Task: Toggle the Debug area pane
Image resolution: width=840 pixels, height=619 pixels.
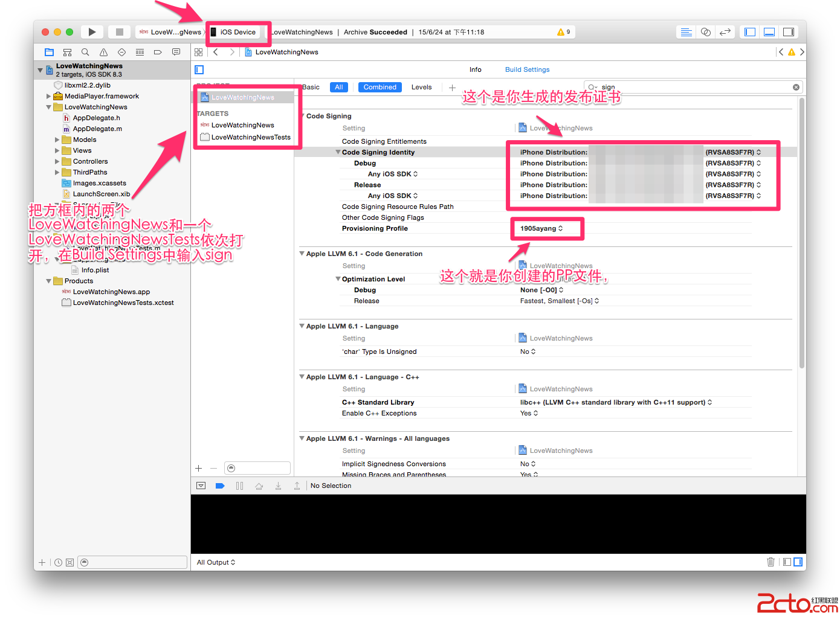Action: point(769,32)
